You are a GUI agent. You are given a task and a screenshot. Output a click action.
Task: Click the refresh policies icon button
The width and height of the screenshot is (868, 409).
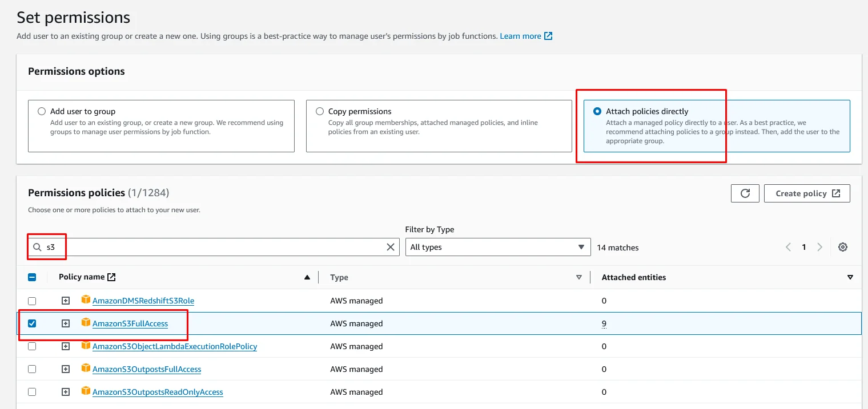(x=745, y=193)
